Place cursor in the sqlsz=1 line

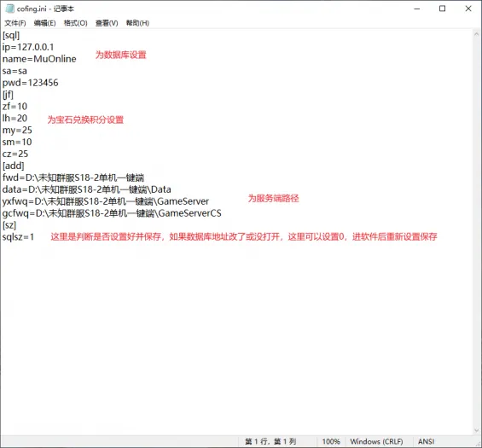18,237
